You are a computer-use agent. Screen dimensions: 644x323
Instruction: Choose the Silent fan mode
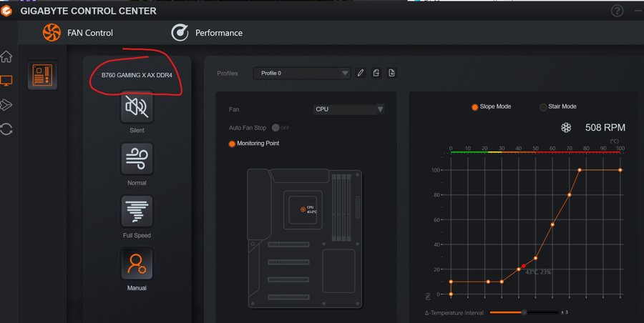pos(137,107)
